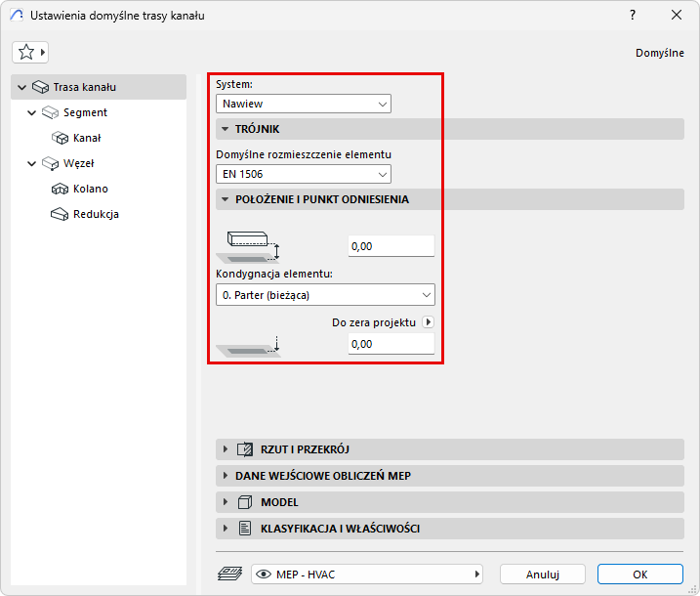Select Segment in the tree
Screen dimensions: 700x596
pyautogui.click(x=85, y=112)
